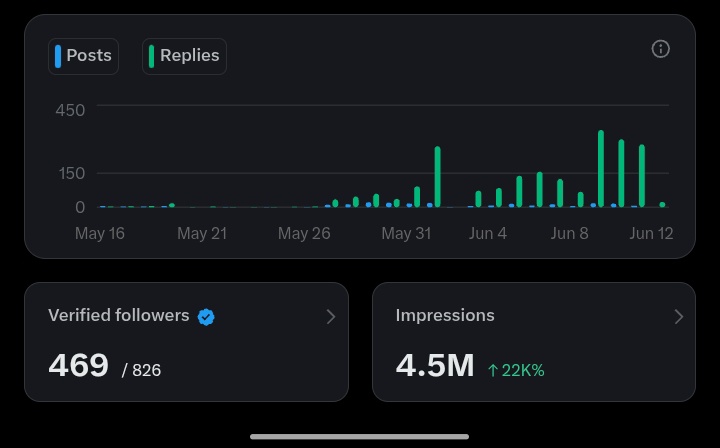Click the green up arrow by 22K%
This screenshot has width=720, height=448.
(493, 370)
